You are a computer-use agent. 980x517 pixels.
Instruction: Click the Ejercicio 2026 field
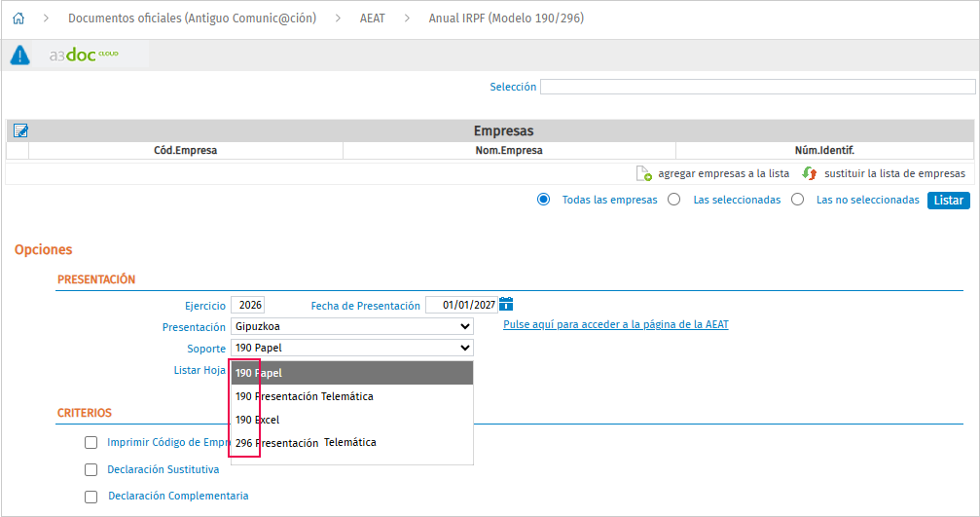click(x=248, y=305)
